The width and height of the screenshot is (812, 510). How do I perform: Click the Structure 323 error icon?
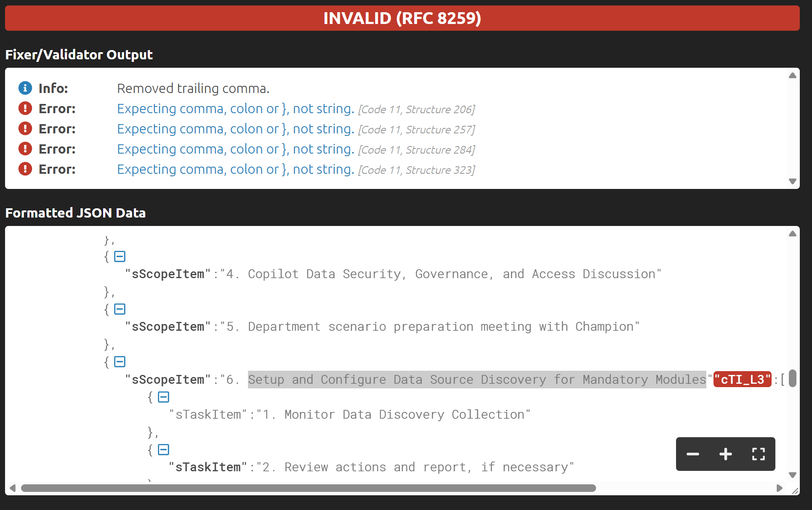coord(25,169)
